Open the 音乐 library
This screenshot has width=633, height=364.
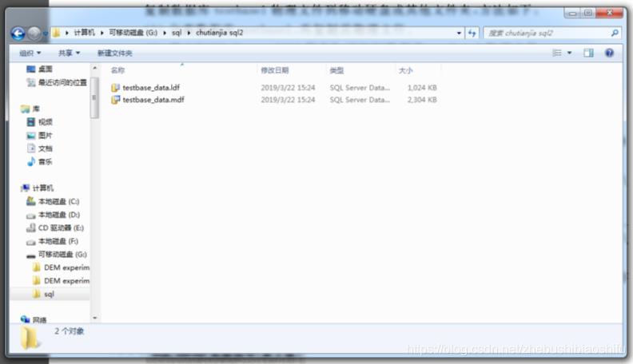tap(46, 161)
